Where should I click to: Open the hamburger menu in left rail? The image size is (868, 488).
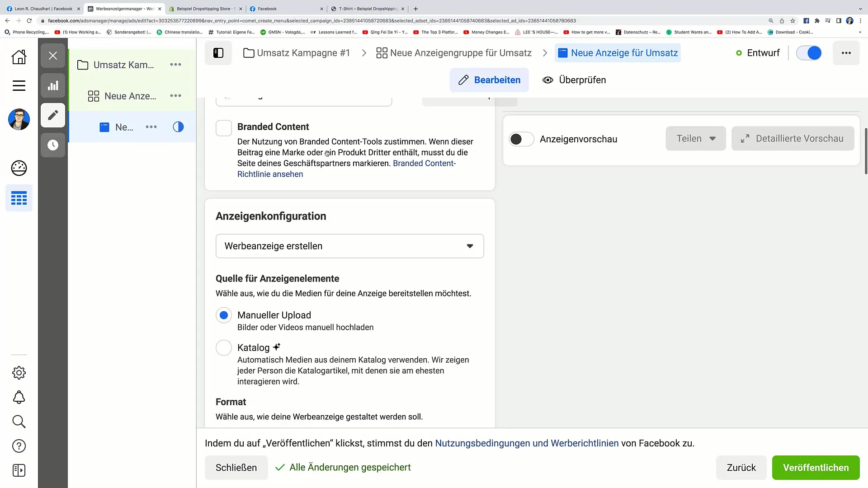click(19, 85)
